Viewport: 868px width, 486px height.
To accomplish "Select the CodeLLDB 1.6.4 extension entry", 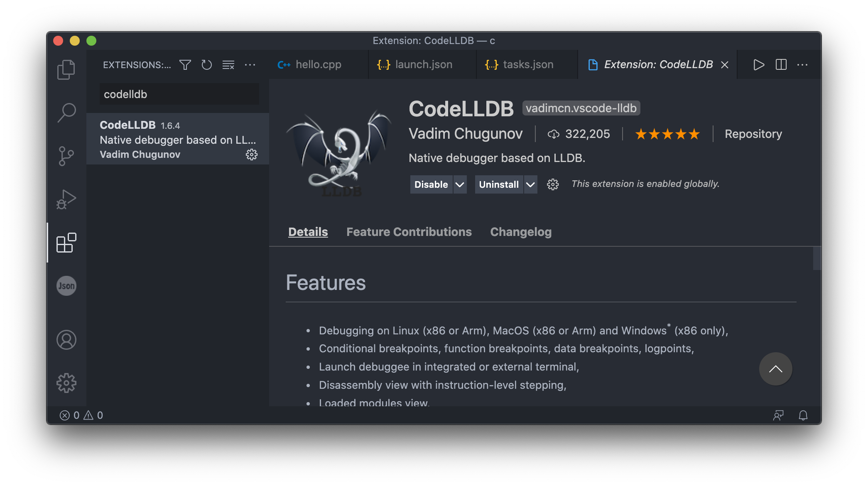I will (x=178, y=139).
